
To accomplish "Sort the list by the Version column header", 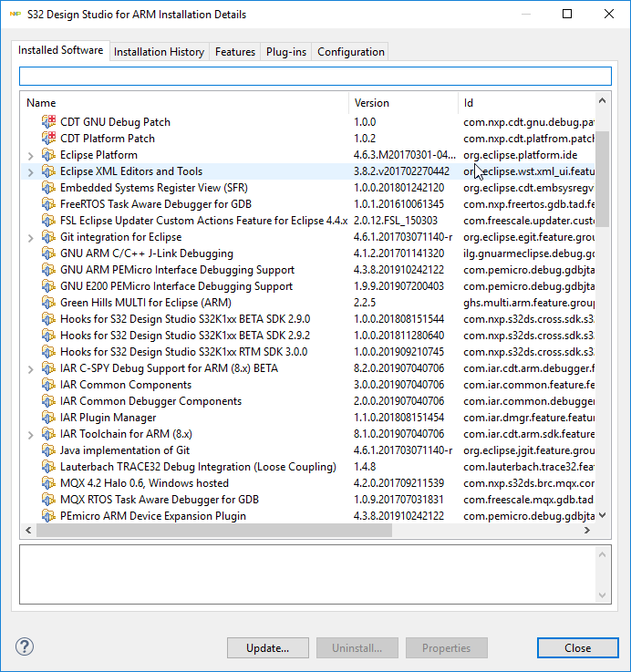I will coord(403,103).
